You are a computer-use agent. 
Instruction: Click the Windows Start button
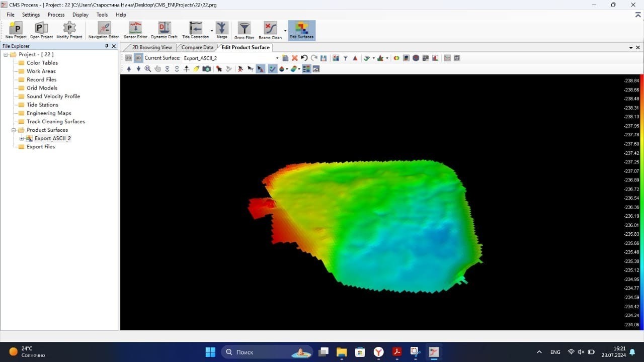tap(210, 352)
